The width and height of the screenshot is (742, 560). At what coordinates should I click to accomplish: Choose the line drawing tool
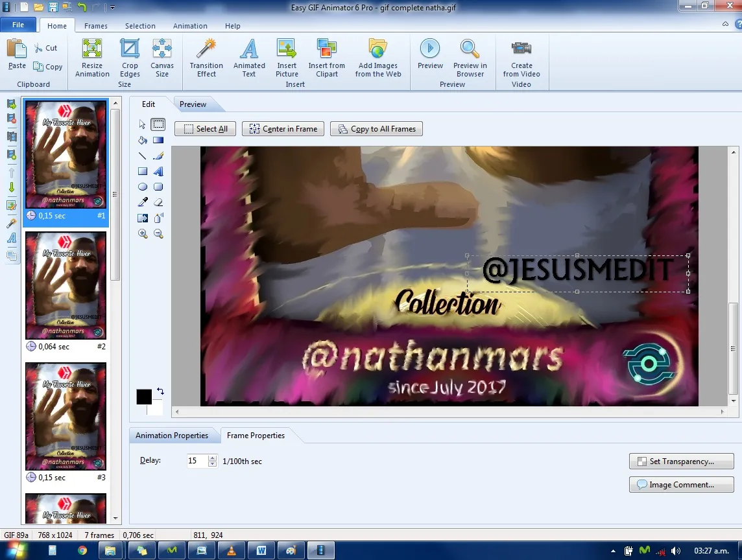143,156
